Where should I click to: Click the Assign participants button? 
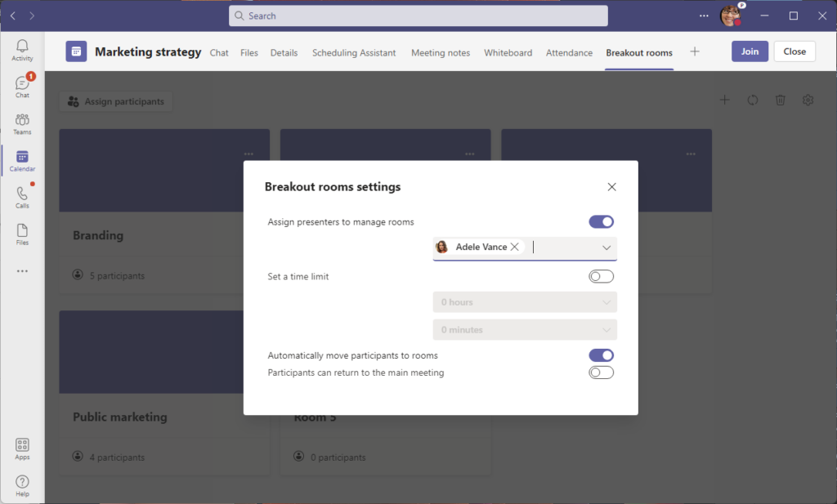click(116, 101)
